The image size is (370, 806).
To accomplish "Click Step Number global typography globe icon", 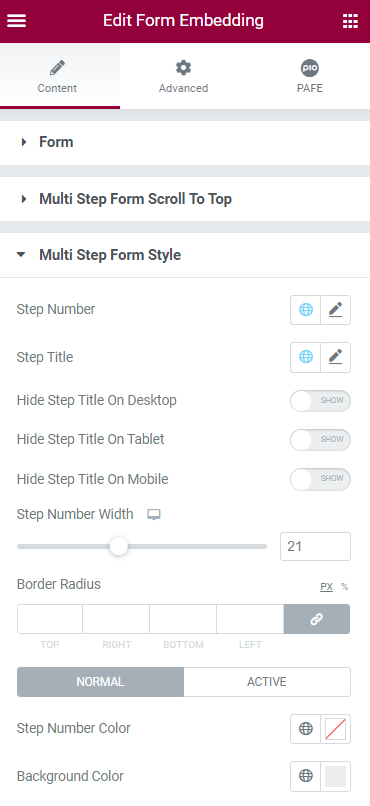I will pos(306,309).
